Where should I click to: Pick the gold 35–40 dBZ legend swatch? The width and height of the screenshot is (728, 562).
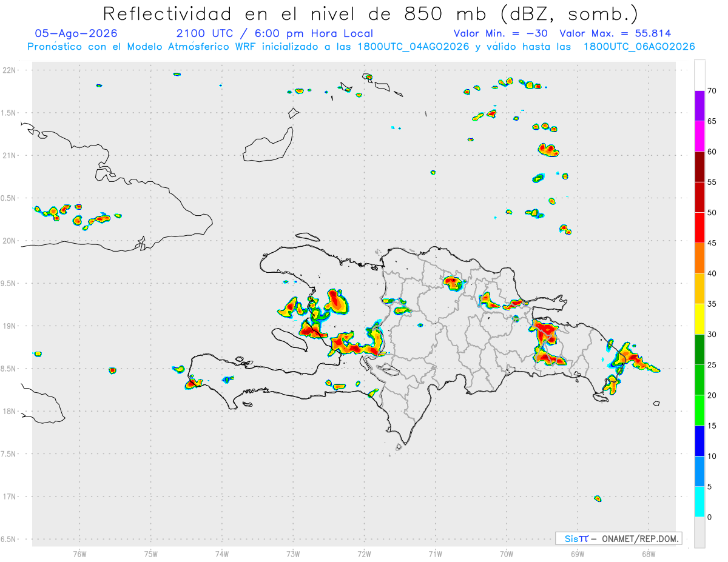tap(700, 289)
